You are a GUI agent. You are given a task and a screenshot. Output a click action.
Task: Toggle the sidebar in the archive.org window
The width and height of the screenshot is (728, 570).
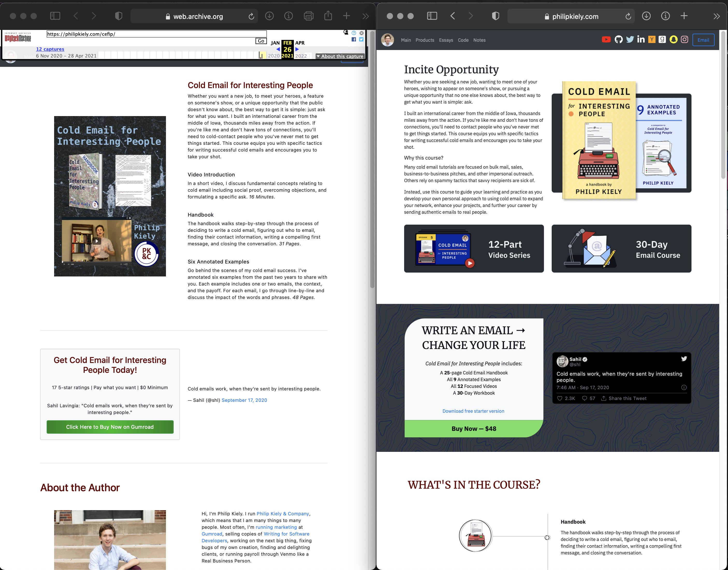tap(55, 16)
